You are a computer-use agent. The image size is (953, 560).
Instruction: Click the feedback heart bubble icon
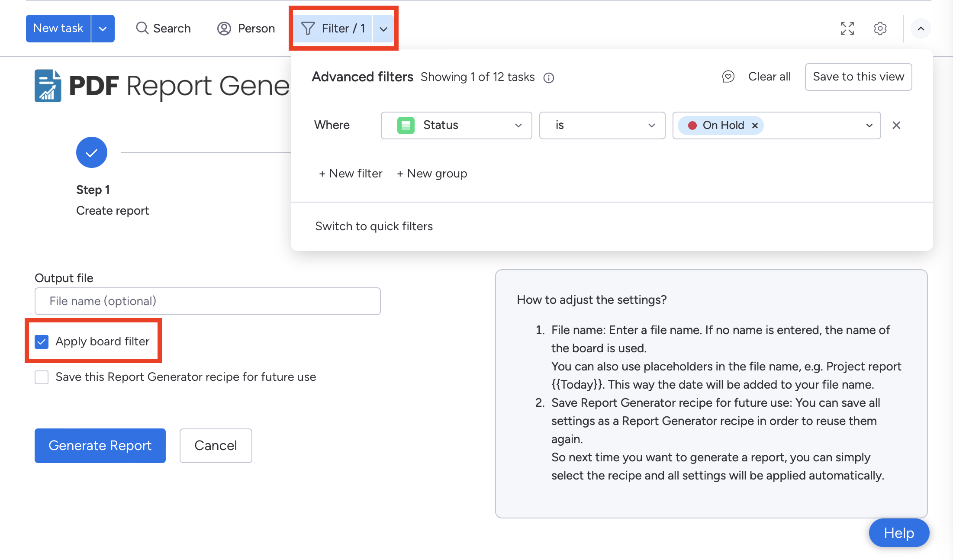pos(728,77)
